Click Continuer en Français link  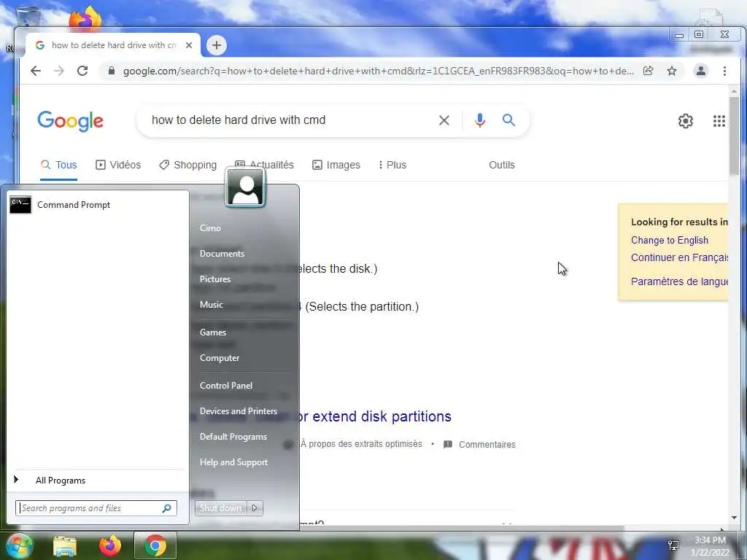(679, 257)
